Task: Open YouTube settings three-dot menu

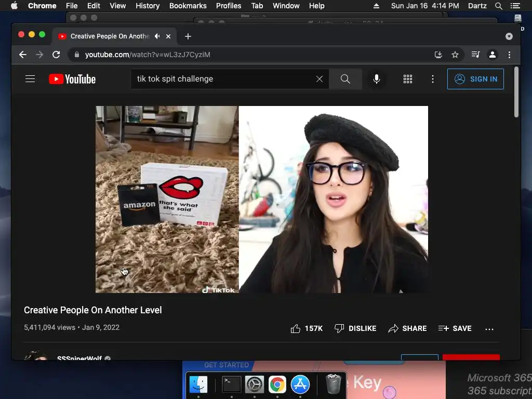Action: 433,79
